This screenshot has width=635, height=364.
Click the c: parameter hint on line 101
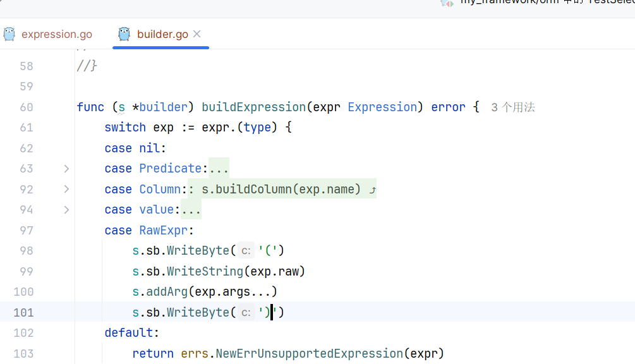246,313
